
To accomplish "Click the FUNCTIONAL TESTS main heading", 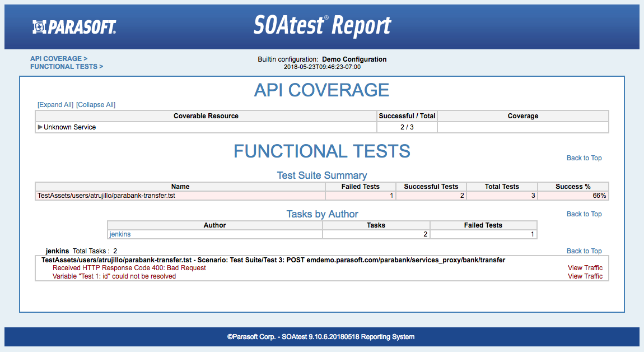I will click(322, 151).
